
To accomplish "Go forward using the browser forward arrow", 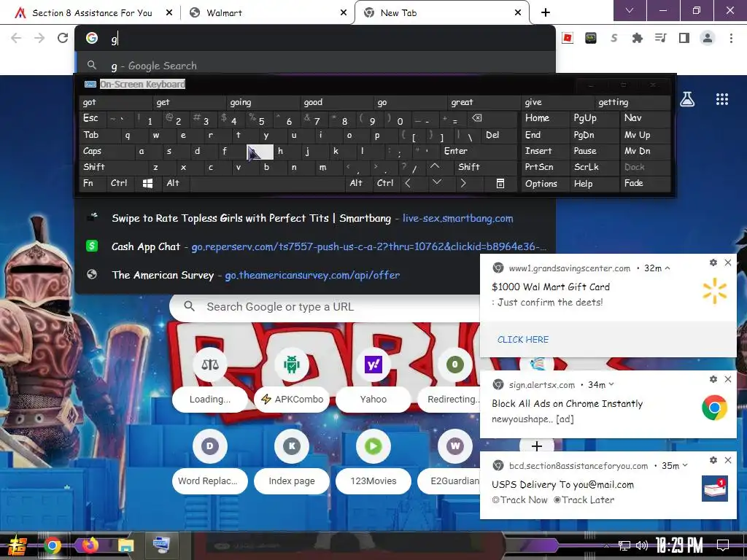I will 39,38.
